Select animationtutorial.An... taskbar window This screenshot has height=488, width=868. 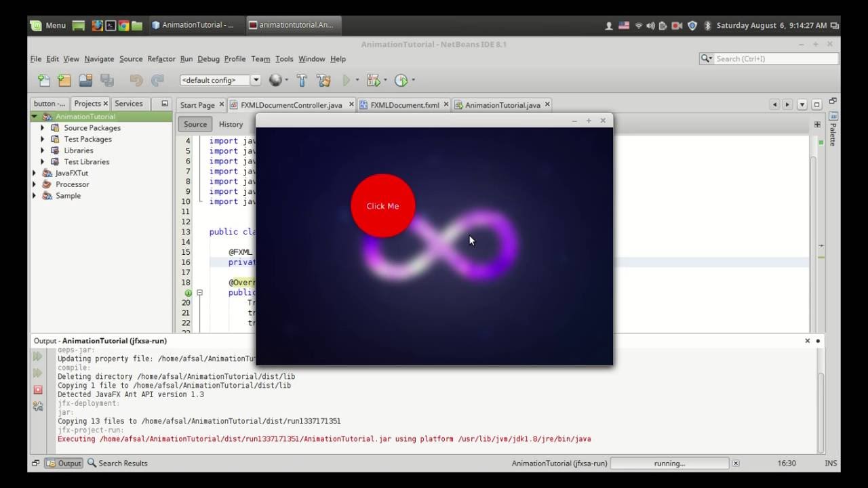(294, 25)
